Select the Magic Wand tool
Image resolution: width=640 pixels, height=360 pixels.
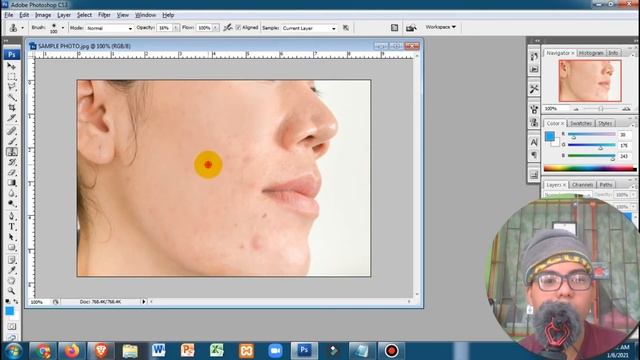(11, 97)
